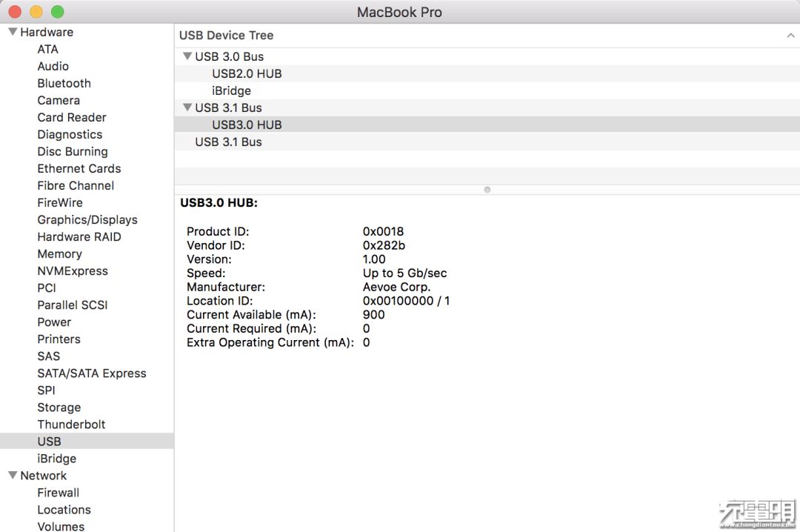Screen dimensions: 800x532
Task: Collapse the Network section triangle
Action: coord(13,476)
